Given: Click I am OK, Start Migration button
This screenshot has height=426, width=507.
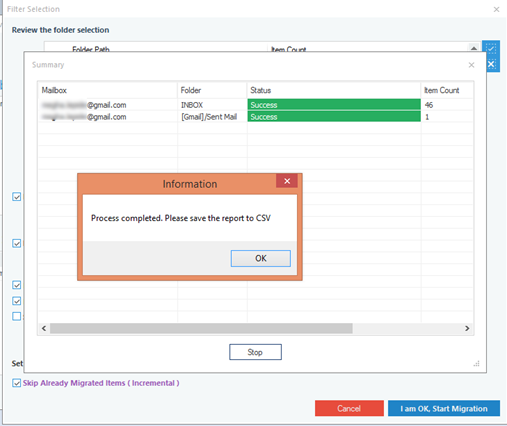Looking at the screenshot, I should [x=444, y=408].
